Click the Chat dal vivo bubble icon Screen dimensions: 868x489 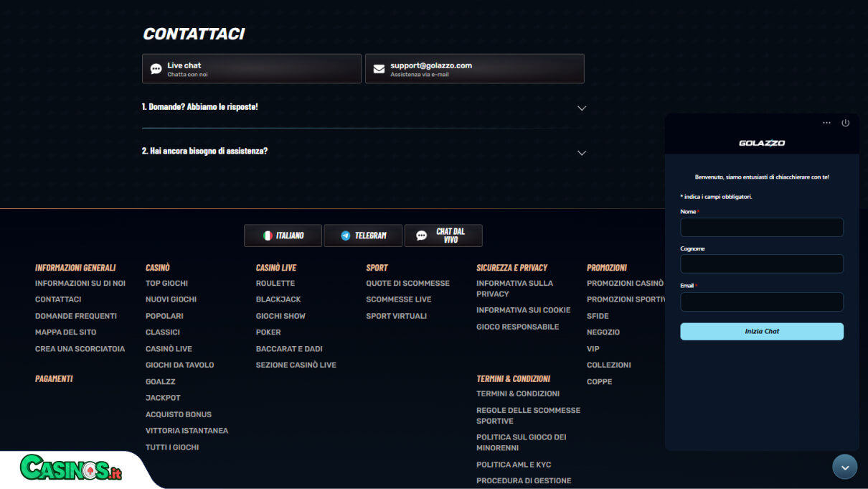(422, 236)
